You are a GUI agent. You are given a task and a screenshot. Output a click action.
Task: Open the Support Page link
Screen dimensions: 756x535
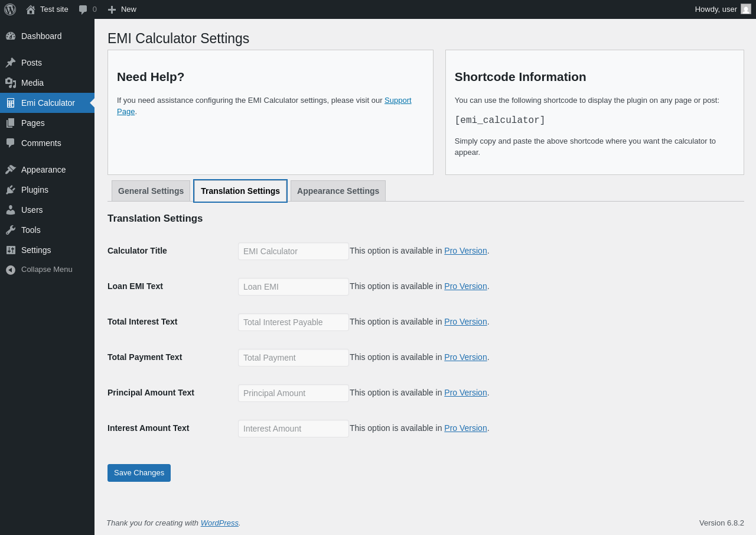[398, 100]
